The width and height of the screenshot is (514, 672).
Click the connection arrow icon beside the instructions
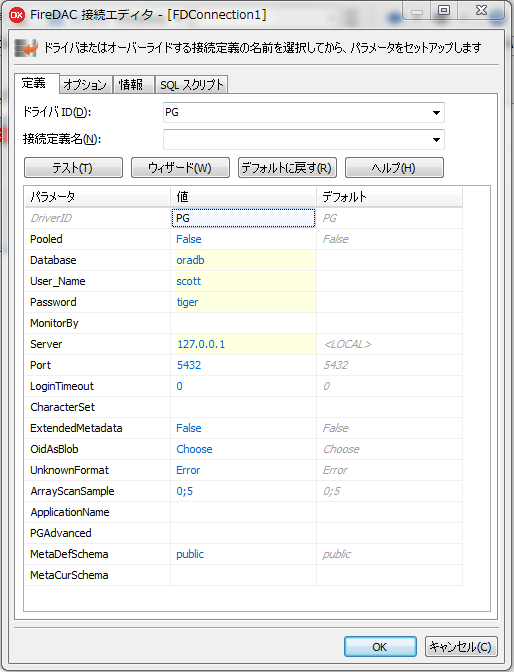pyautogui.click(x=26, y=48)
